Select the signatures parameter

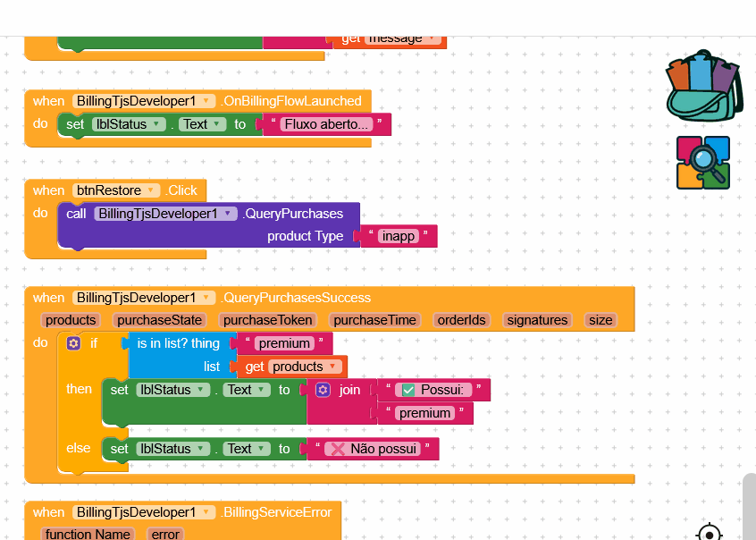tap(537, 320)
